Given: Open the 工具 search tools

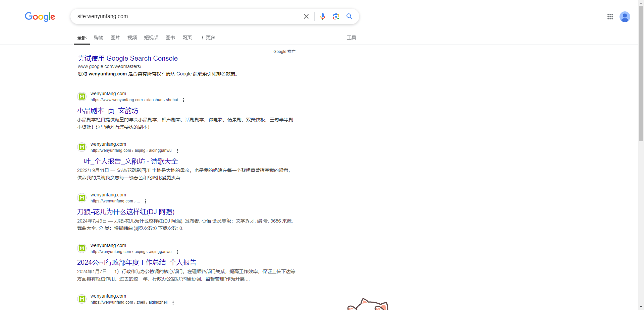Looking at the screenshot, I should pos(352,38).
